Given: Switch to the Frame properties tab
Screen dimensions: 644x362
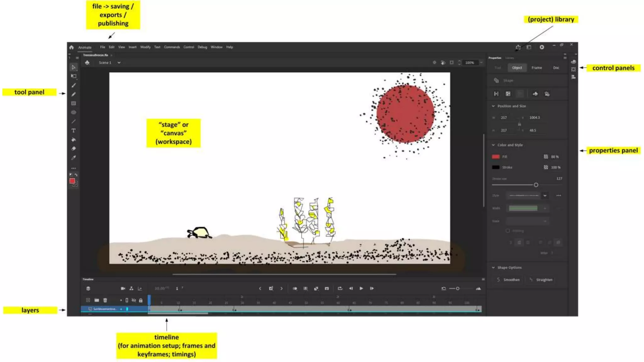Looking at the screenshot, I should 536,68.
